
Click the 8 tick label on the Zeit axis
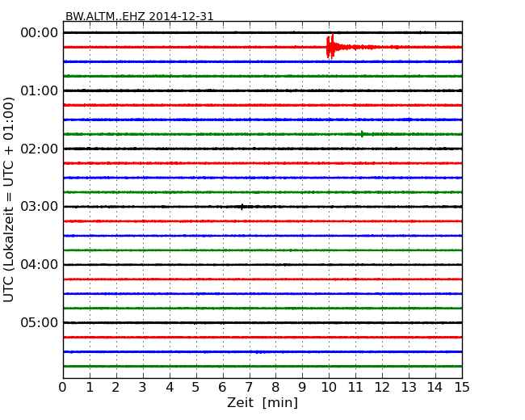pos(275,388)
